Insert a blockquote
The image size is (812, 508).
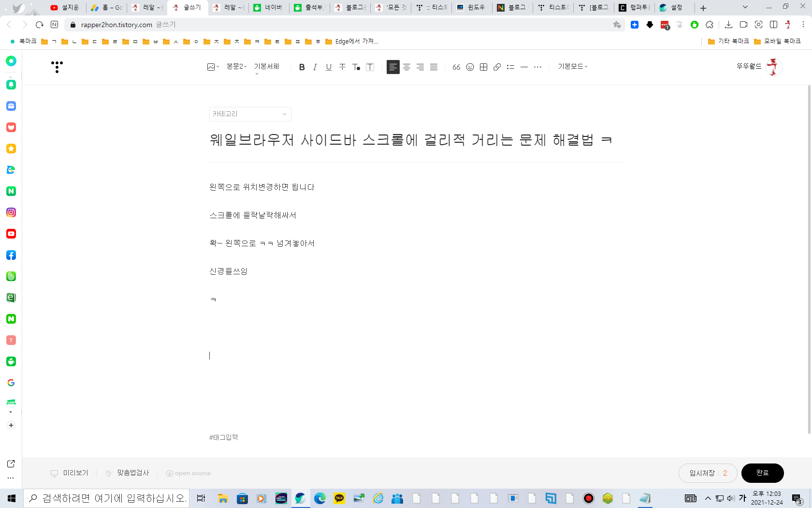(x=456, y=67)
